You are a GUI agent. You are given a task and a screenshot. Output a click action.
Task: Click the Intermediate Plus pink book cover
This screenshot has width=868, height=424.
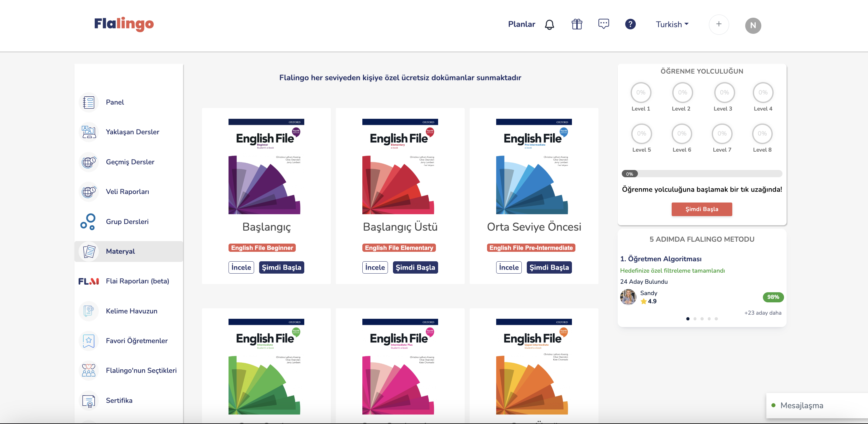400,367
